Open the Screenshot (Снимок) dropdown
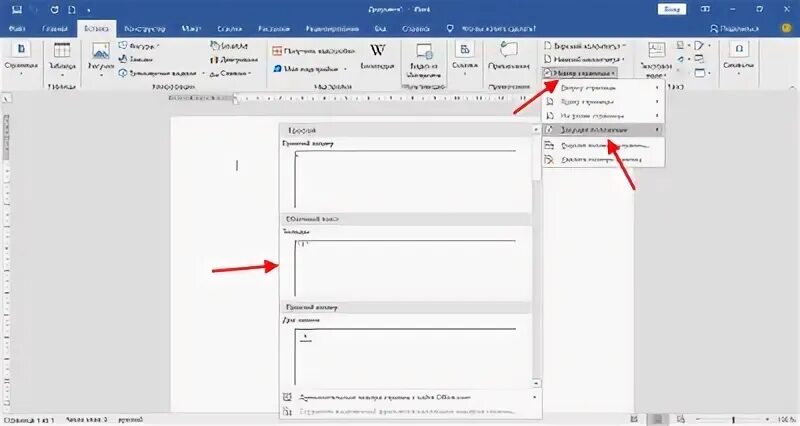The width and height of the screenshot is (800, 426). click(231, 73)
